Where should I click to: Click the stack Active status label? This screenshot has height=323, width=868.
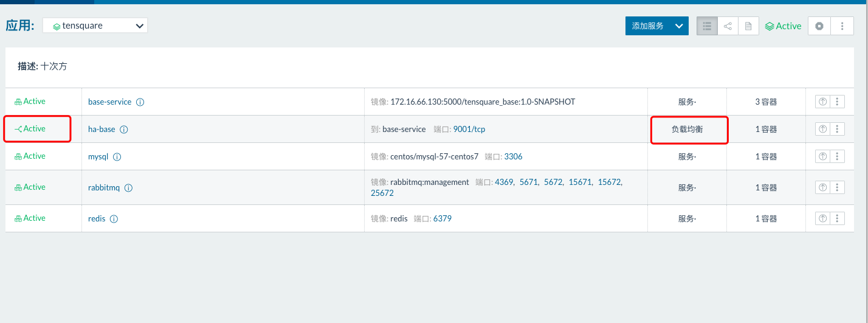784,26
